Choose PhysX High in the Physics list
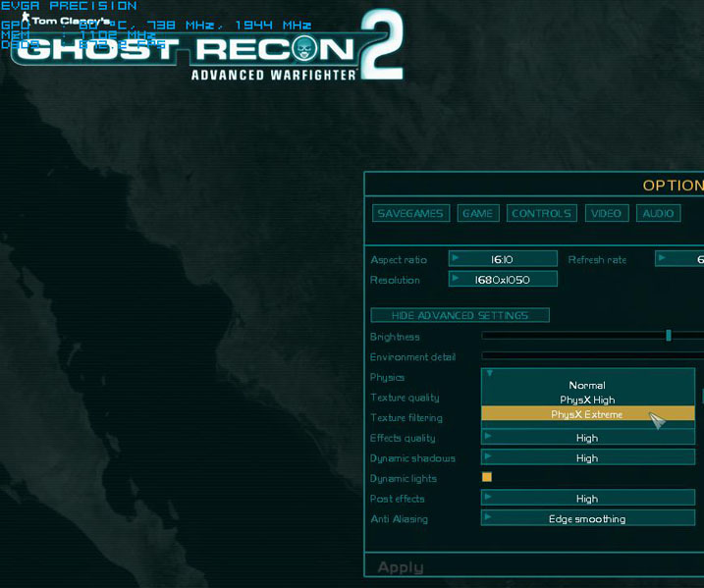 point(588,400)
